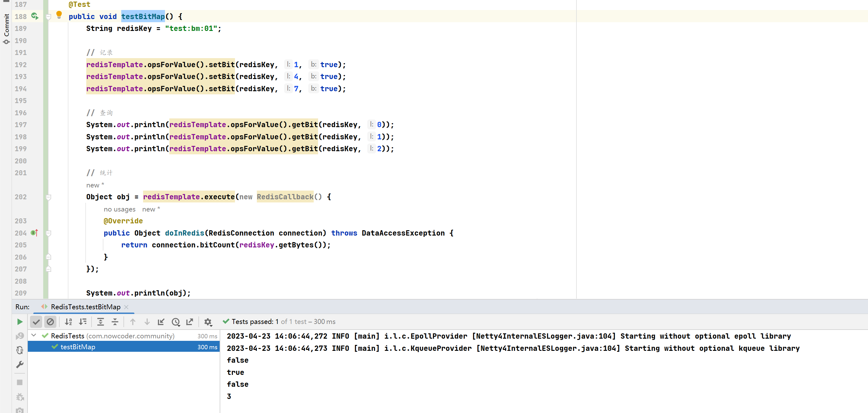
Task: Collapse all test tree nodes
Action: [x=115, y=322]
